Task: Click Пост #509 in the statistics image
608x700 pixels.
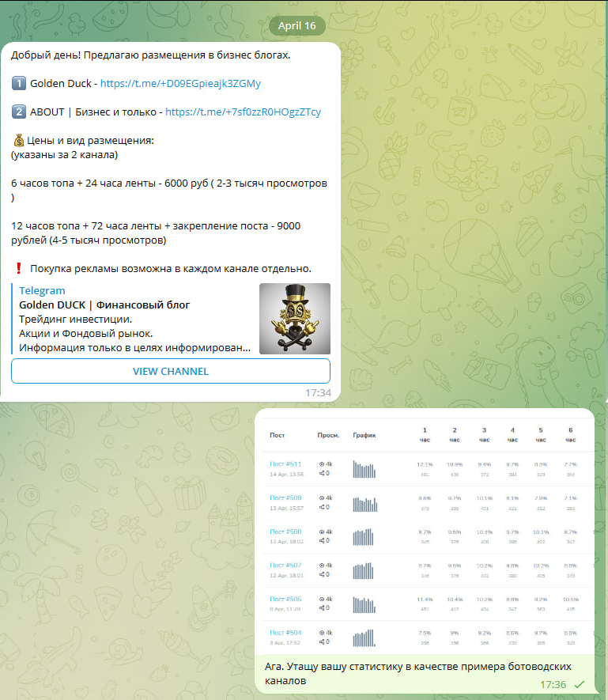Action: coord(285,498)
